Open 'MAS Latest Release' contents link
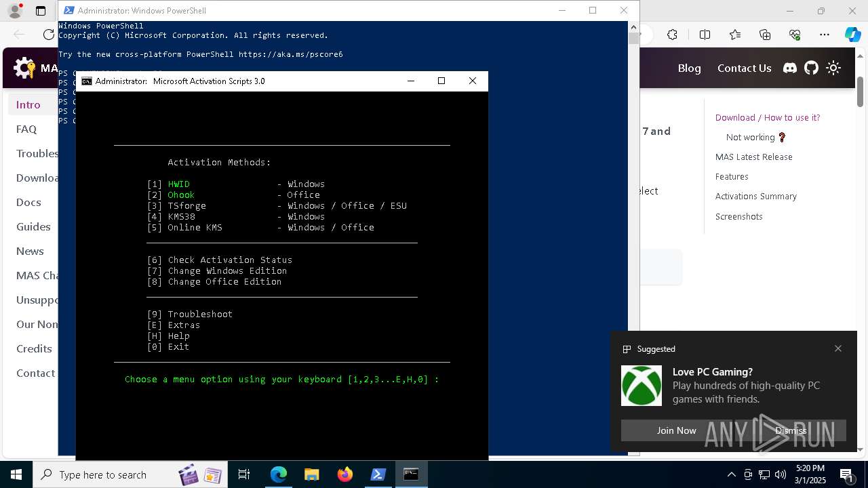The height and width of the screenshot is (488, 868). pyautogui.click(x=753, y=157)
